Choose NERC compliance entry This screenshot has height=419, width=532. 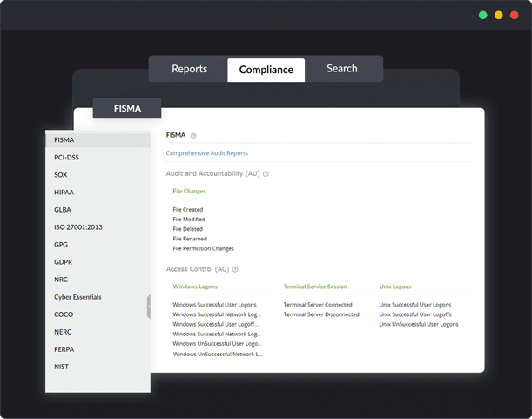(98, 332)
